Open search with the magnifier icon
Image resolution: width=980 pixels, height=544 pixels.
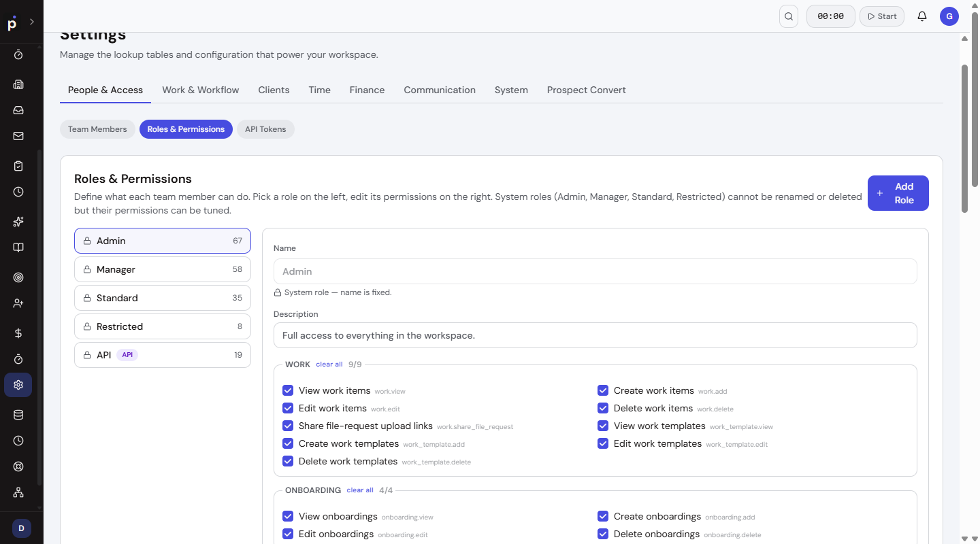coord(789,16)
